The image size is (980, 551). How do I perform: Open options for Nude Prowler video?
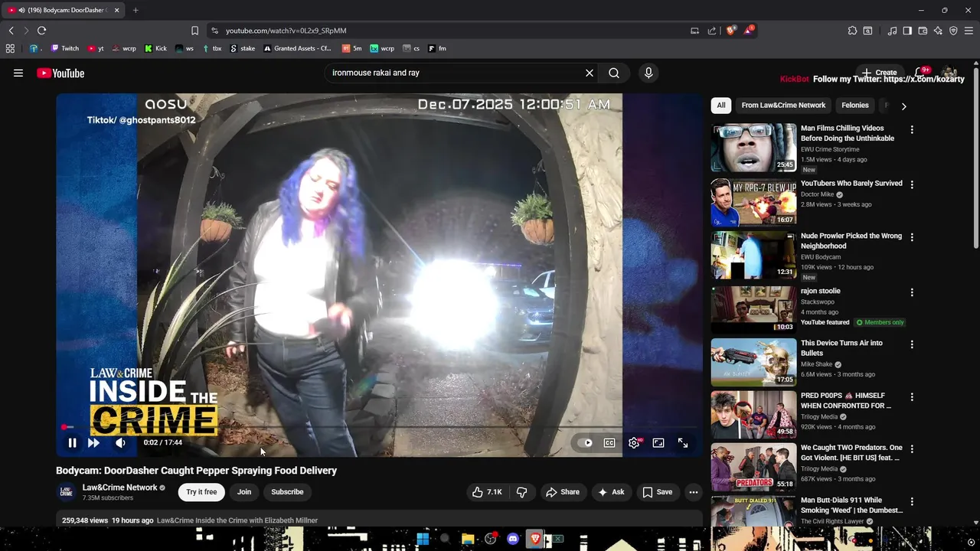(x=911, y=237)
